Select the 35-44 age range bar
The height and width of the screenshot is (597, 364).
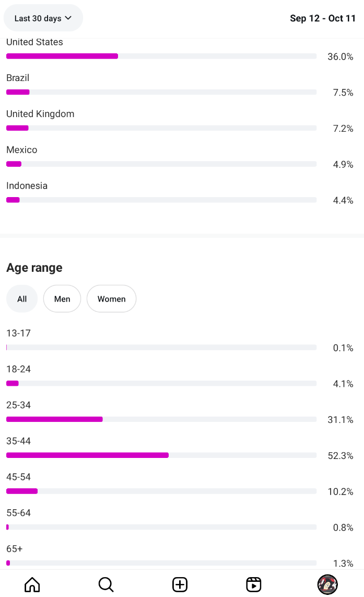(161, 455)
